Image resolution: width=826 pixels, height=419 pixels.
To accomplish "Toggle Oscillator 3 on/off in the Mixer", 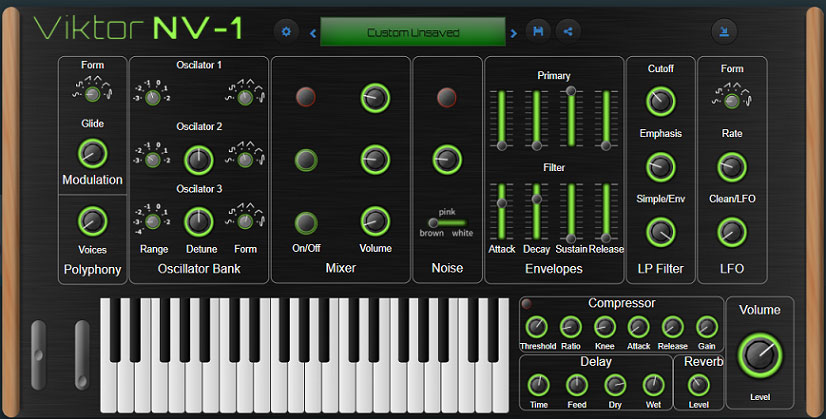I will point(306,223).
